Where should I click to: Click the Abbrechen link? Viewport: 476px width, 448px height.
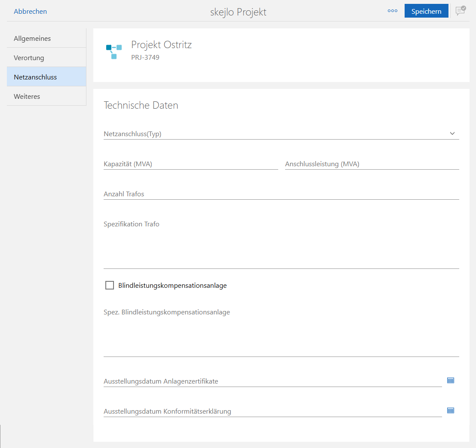[x=30, y=12]
